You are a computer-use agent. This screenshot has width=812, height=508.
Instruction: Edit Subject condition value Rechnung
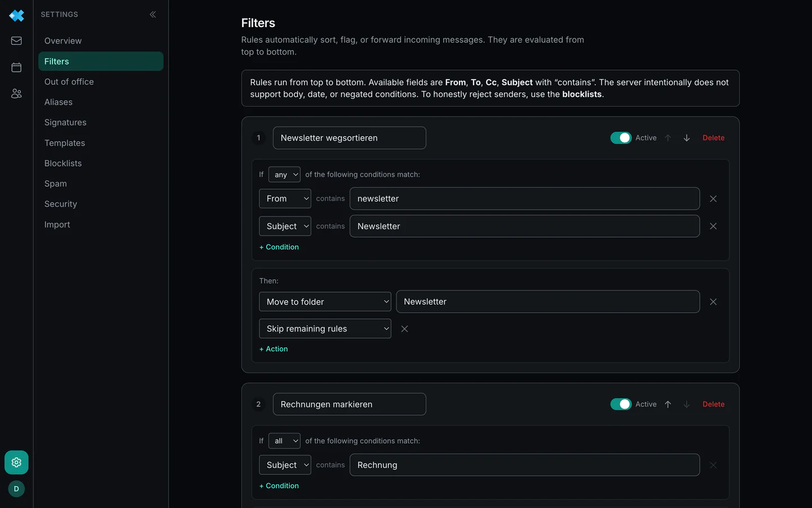click(x=524, y=465)
